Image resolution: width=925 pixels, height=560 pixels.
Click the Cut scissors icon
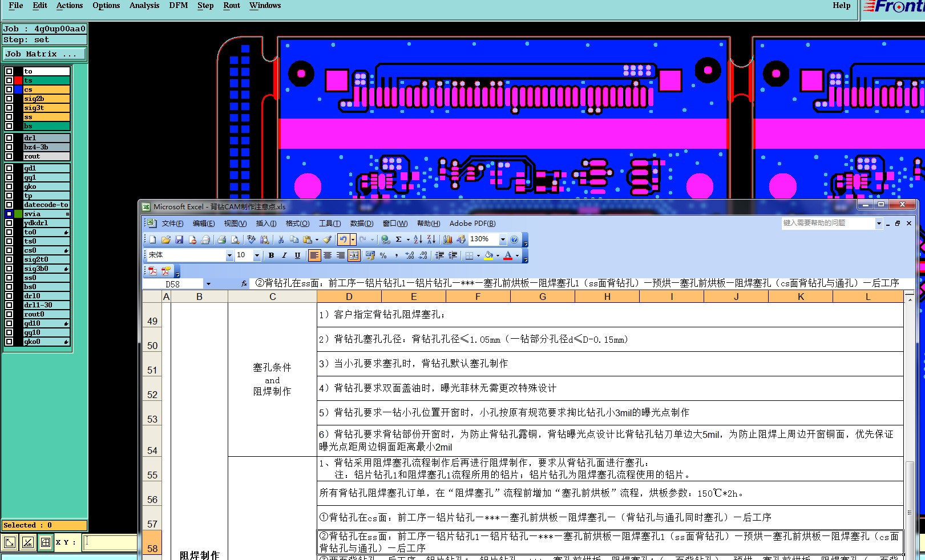[x=281, y=240]
